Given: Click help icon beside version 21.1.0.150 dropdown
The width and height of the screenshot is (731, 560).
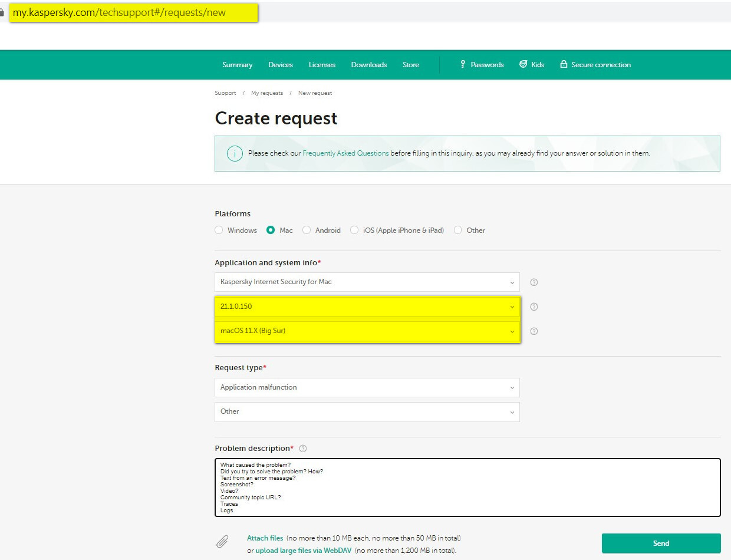Looking at the screenshot, I should click(x=534, y=307).
